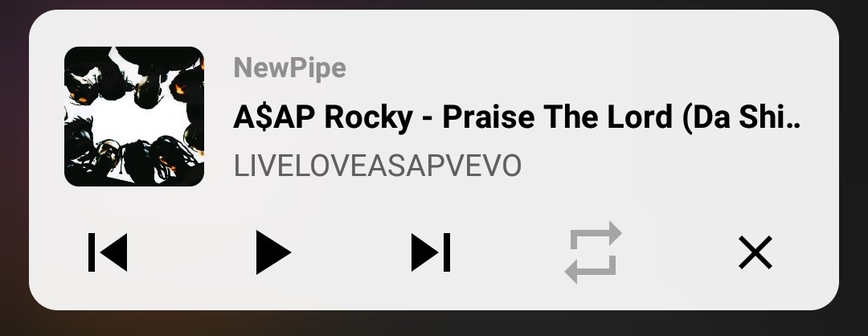The width and height of the screenshot is (868, 336).
Task: Skip to the previous track
Action: click(108, 252)
